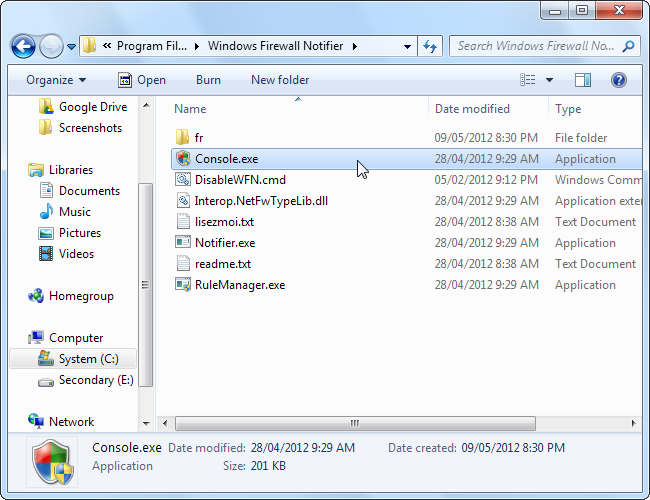Open the fr folder icon
The image size is (650, 500).
point(182,138)
